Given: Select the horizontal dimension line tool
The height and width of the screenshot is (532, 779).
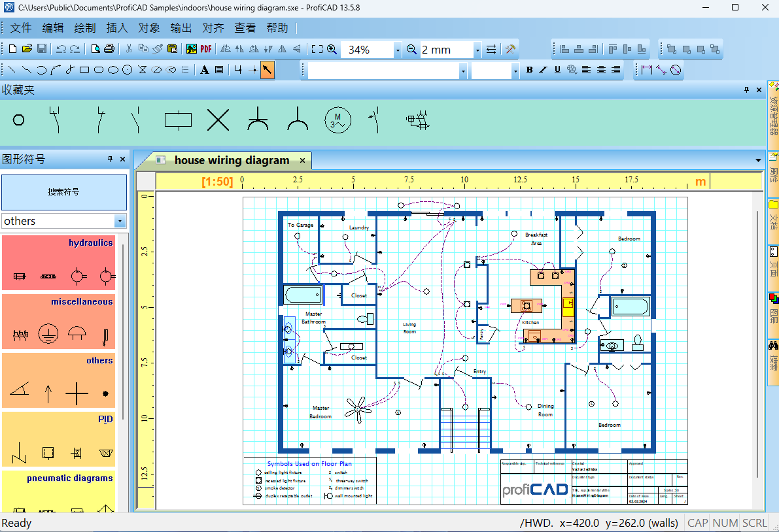Looking at the screenshot, I should [646, 70].
